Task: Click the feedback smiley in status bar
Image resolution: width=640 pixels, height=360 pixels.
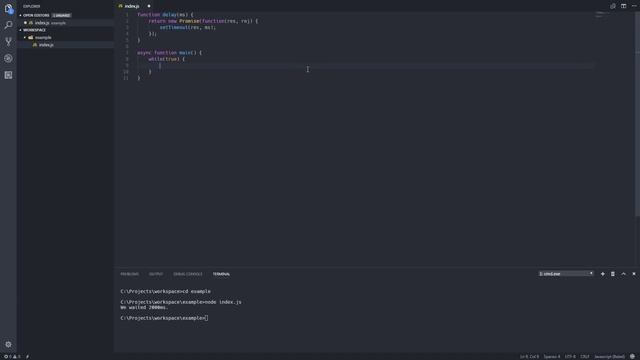Action: tap(632, 356)
